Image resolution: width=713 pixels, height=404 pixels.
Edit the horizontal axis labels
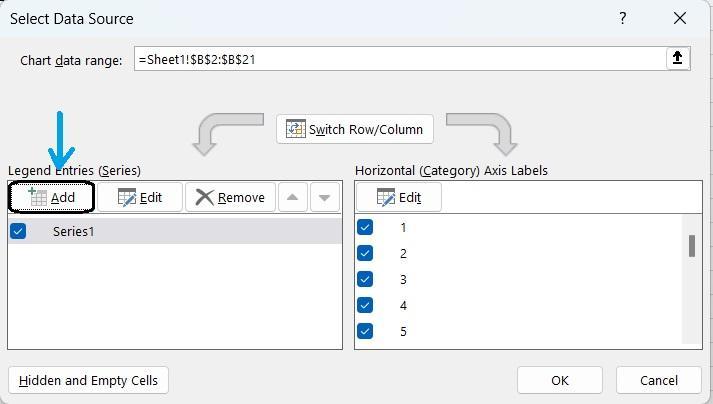pyautogui.click(x=399, y=197)
